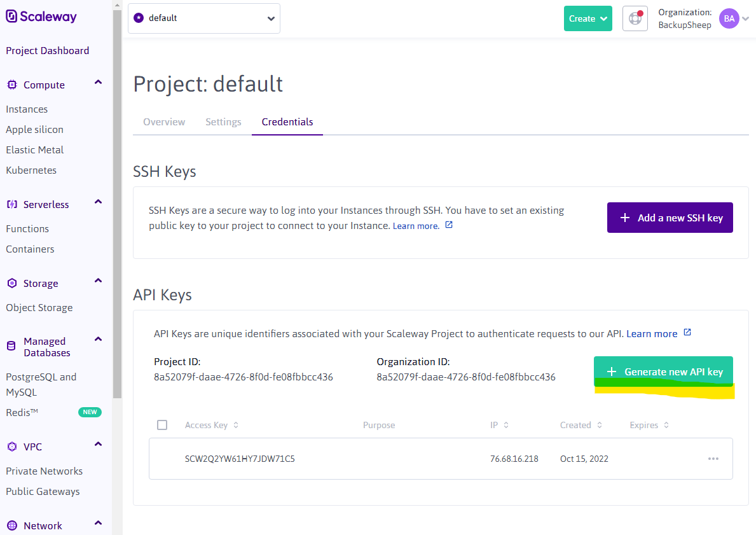Click the Network globe icon

pos(12,525)
